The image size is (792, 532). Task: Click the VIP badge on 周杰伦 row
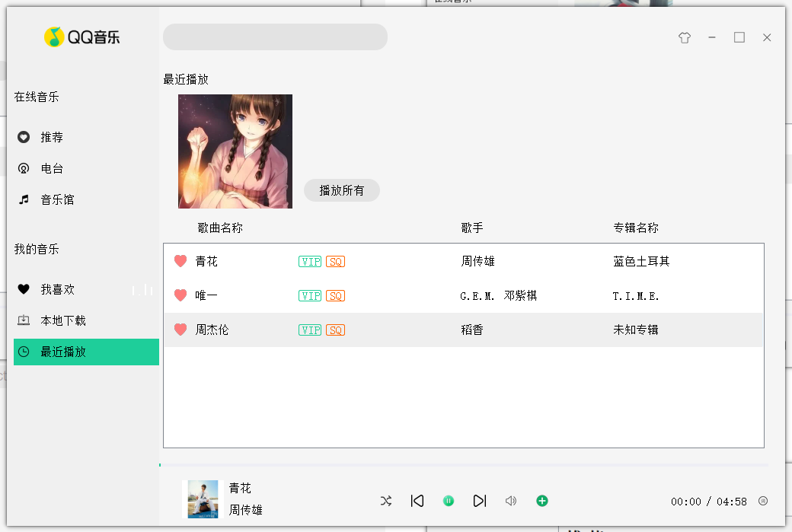[x=310, y=330]
